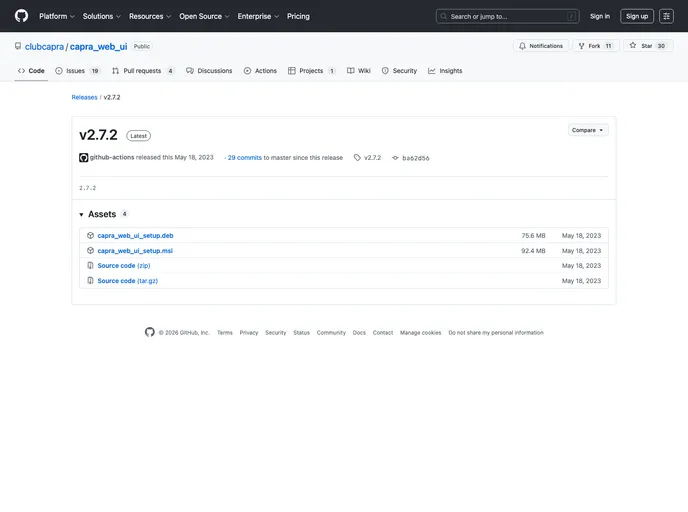Open the Pull requests tab
688x512 pixels.
point(143,71)
